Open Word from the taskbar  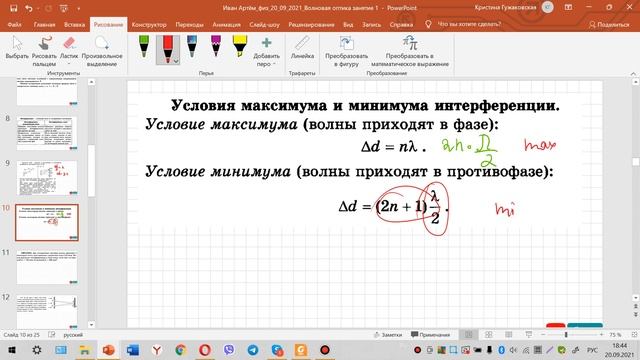pyautogui.click(x=133, y=350)
